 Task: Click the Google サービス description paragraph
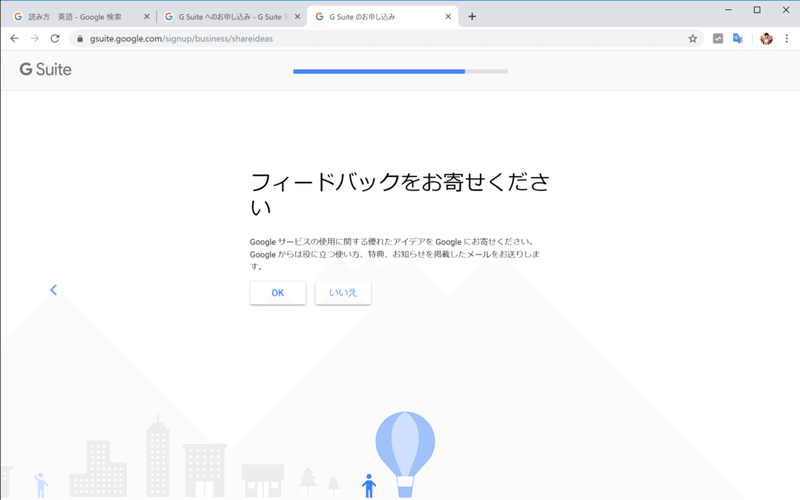[395, 254]
